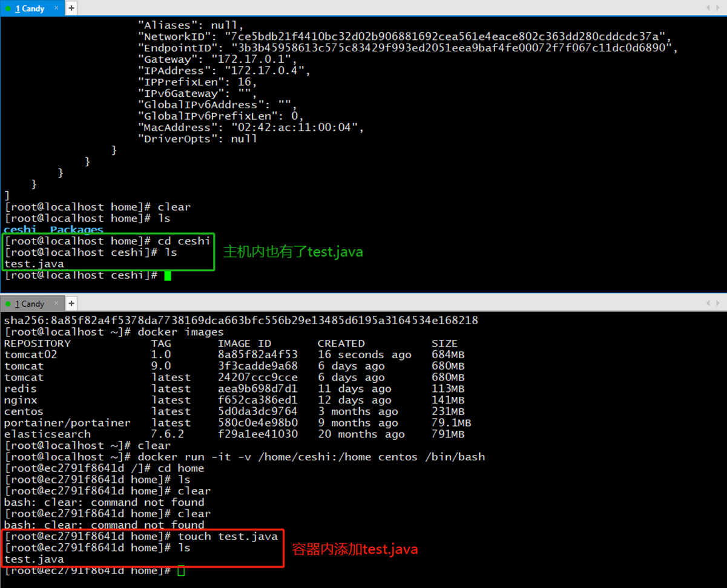Screen dimensions: 727x588
Task: Click the solid green cursor in top terminal
Action: coord(168,276)
